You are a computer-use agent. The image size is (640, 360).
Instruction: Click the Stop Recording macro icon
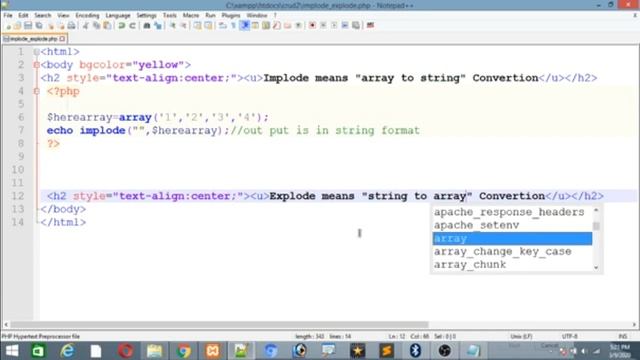(x=323, y=26)
